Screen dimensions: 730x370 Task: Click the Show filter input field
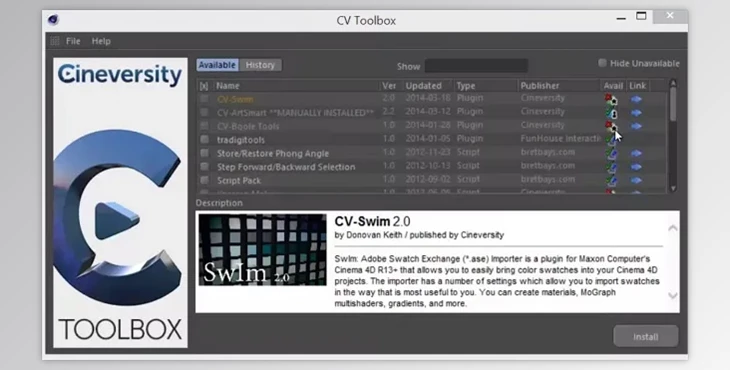click(x=476, y=66)
